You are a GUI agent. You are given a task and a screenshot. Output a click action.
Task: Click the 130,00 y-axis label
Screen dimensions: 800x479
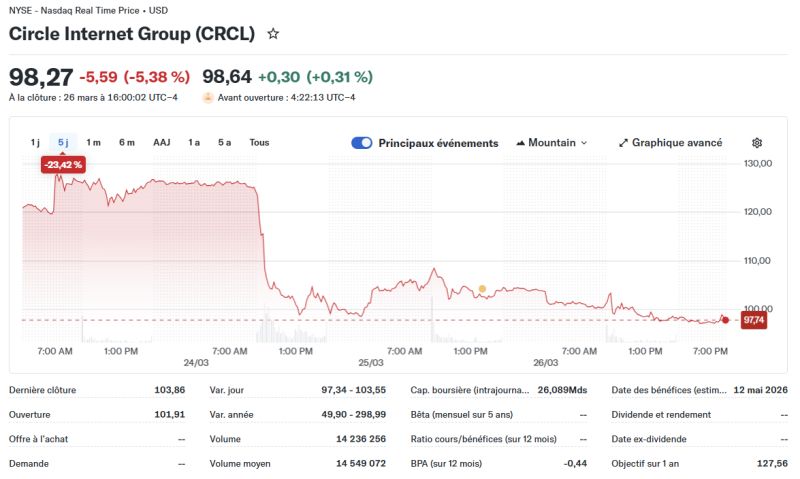pos(758,163)
